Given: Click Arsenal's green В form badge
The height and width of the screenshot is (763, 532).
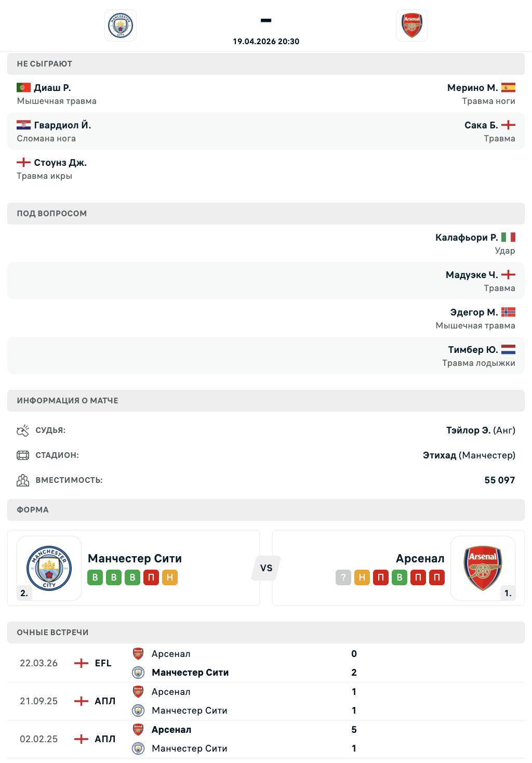Looking at the screenshot, I should 400,577.
